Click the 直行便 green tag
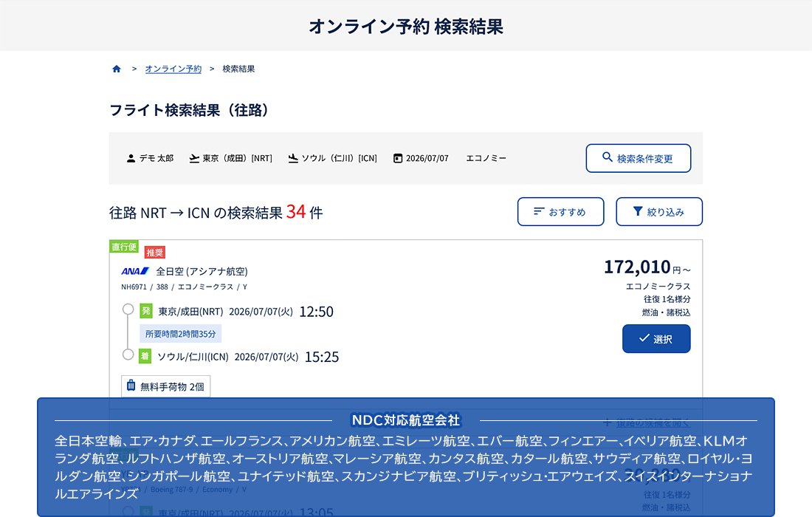Viewport: 812px width, 517px height. tap(124, 247)
